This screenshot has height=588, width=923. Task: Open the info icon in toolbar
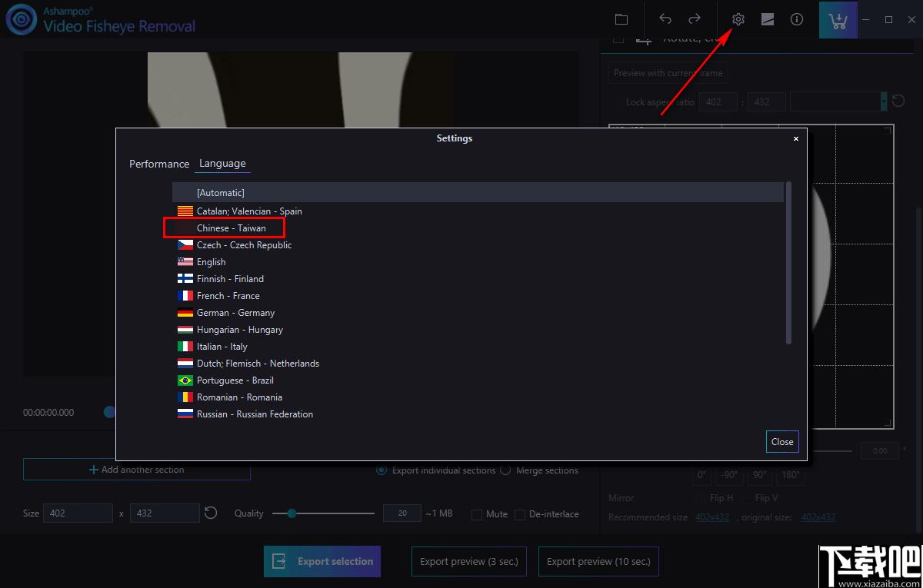point(797,19)
